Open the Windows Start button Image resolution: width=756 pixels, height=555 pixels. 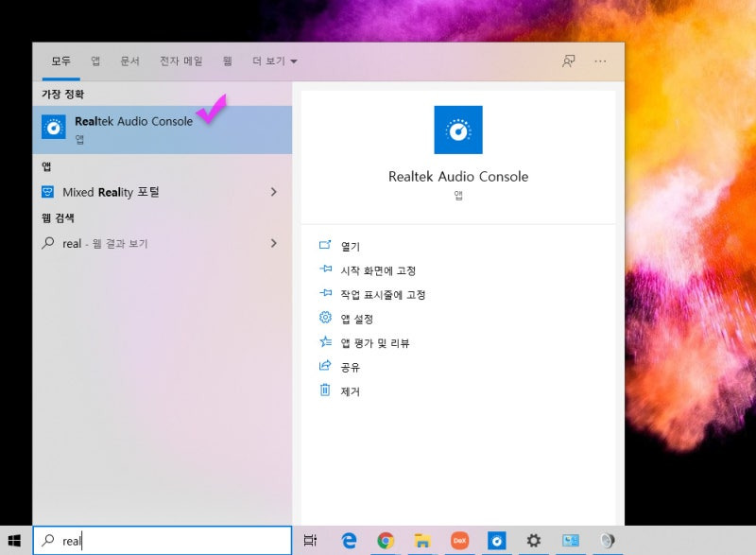pyautogui.click(x=14, y=541)
